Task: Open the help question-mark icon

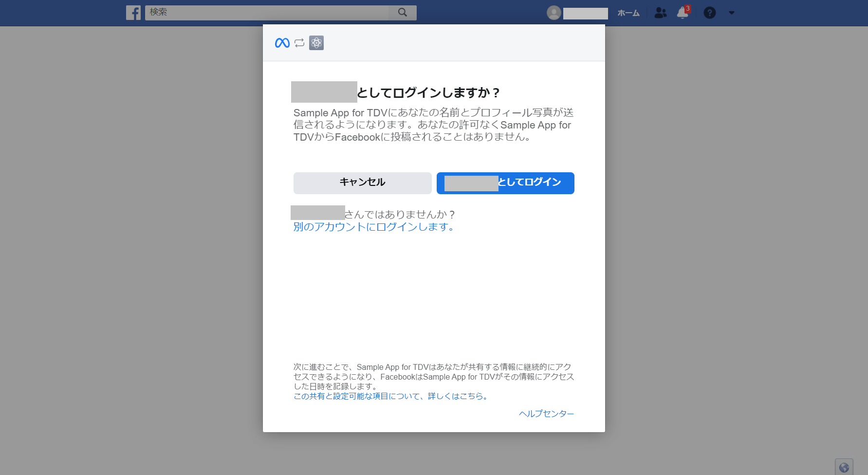Action: 710,13
